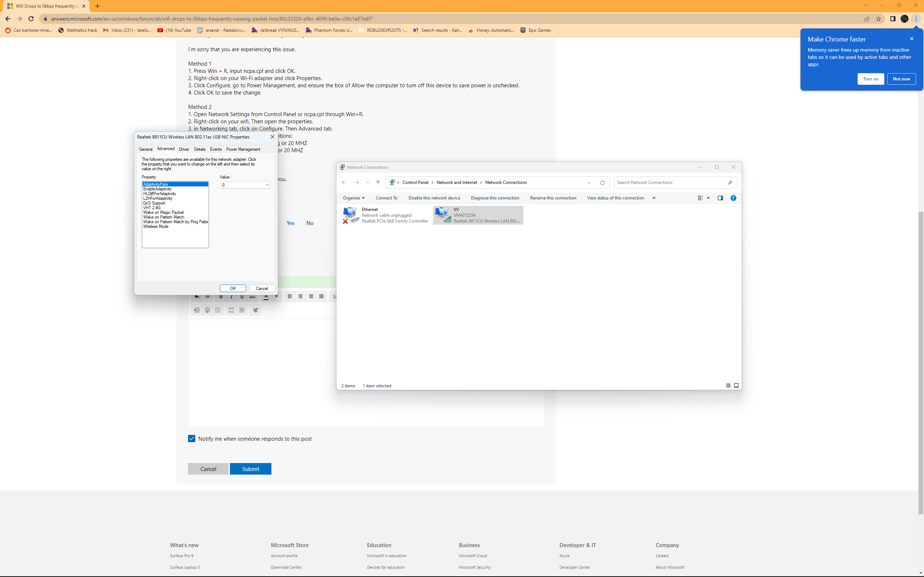924x577 pixels.
Task: Click the Network Connections help icon
Action: [x=734, y=197]
